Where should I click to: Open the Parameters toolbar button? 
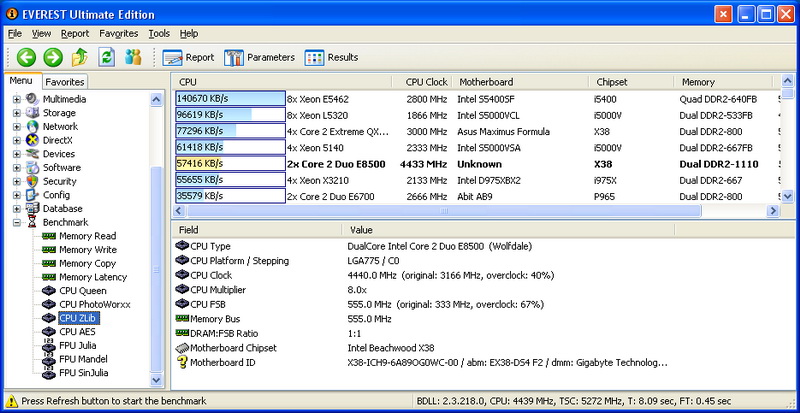[x=260, y=58]
